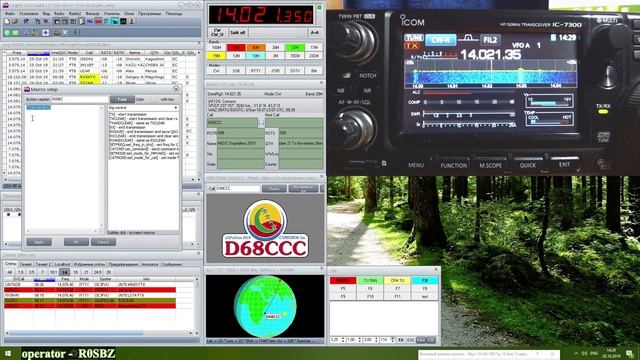Click the cluster spots horizontal scrollbar
The width and height of the screenshot is (640, 360).
tap(99, 333)
